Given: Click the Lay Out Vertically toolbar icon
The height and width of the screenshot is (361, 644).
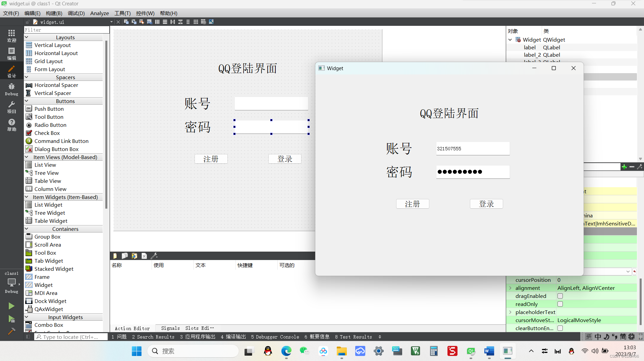Looking at the screenshot, I should pos(165,21).
